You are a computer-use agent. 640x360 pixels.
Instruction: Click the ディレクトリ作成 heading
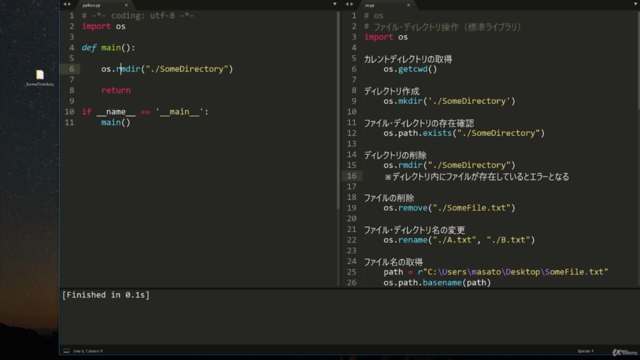click(391, 91)
